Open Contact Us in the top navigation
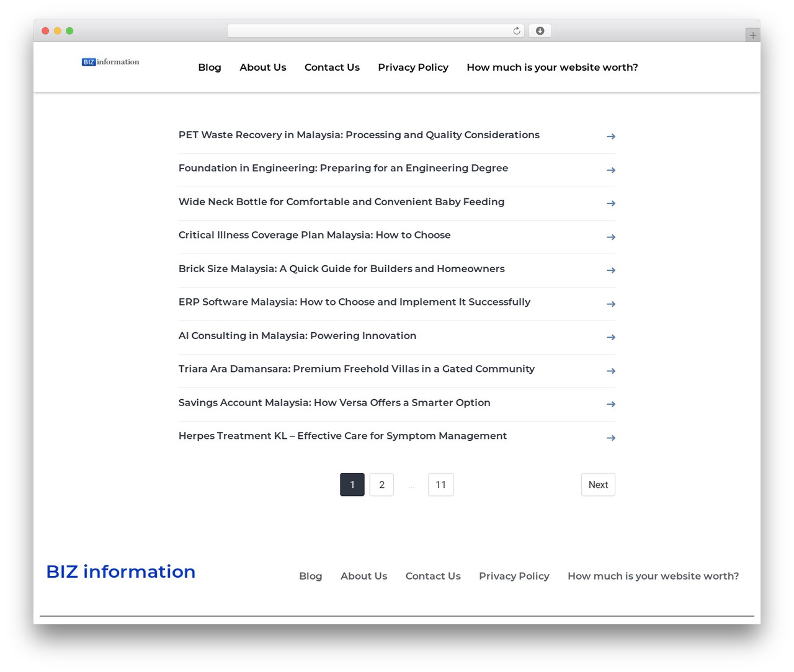 point(332,67)
